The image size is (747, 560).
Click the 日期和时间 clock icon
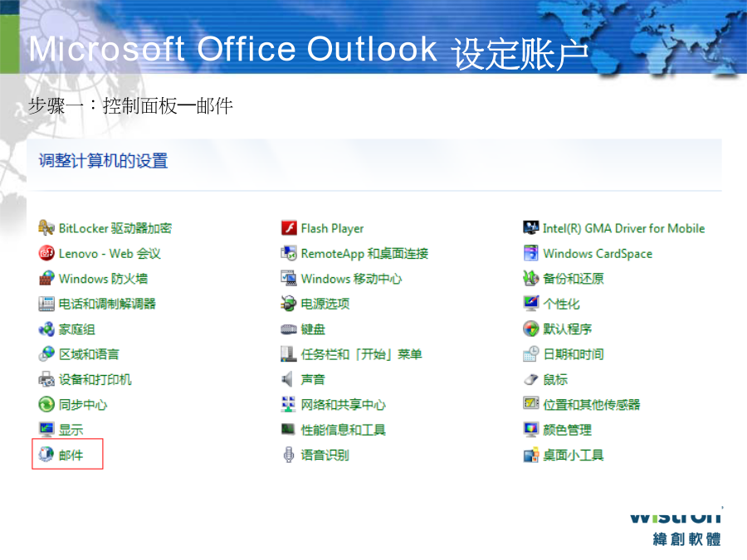(x=530, y=354)
